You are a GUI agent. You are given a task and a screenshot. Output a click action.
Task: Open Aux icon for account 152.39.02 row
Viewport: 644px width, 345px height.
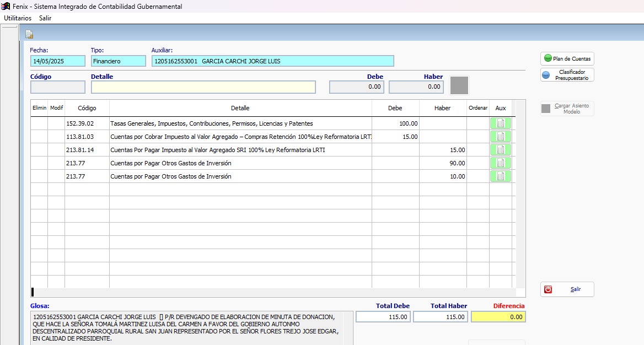[500, 123]
